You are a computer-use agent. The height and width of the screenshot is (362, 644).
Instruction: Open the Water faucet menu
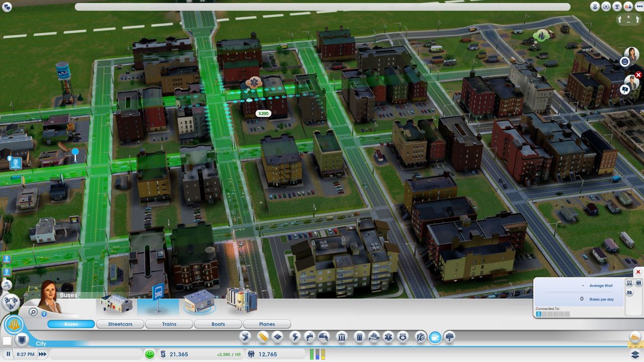[x=310, y=337]
